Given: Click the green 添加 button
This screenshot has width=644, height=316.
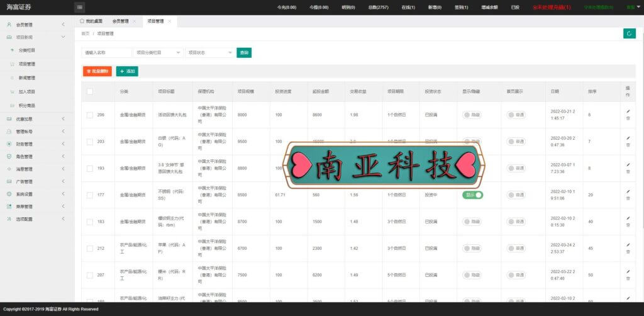Looking at the screenshot, I should click(127, 72).
